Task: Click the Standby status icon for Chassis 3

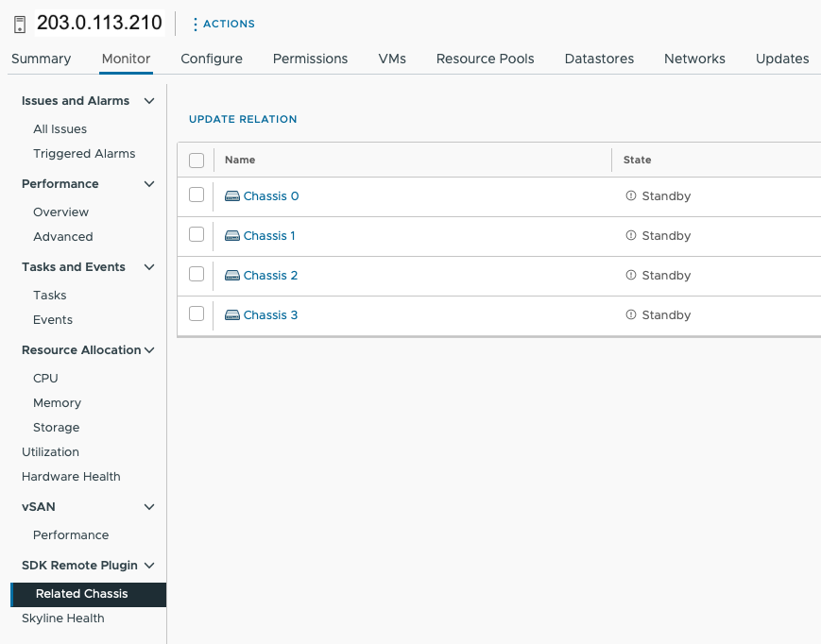Action: tap(631, 315)
